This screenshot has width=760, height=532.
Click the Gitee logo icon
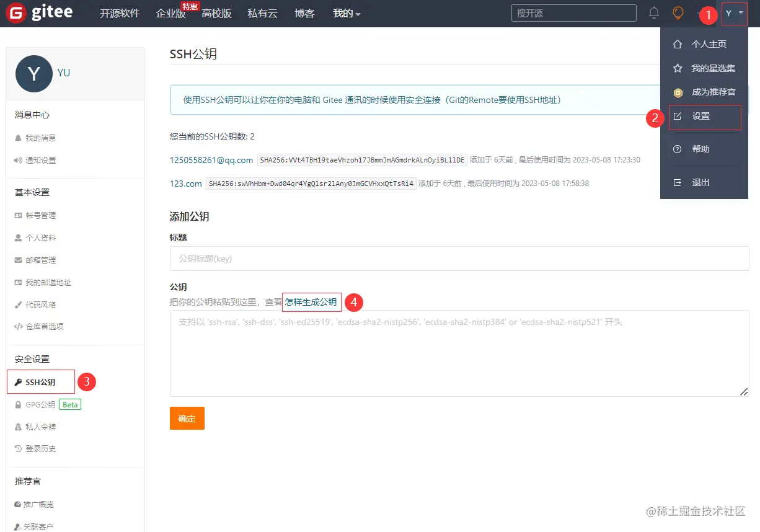tap(15, 13)
